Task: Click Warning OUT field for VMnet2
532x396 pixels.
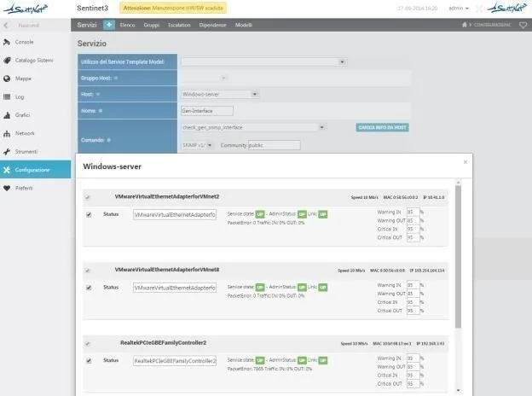Action: pyautogui.click(x=413, y=221)
